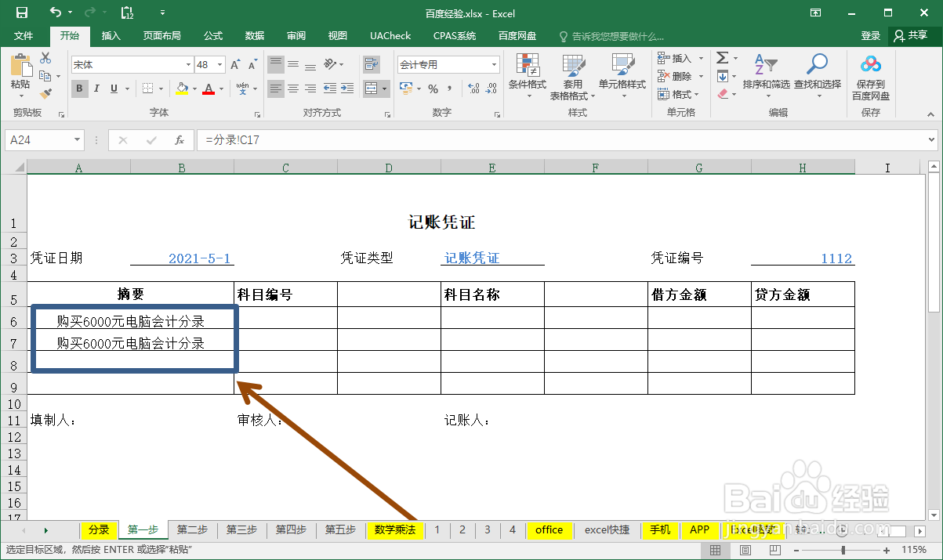The height and width of the screenshot is (560, 943).
Task: Increase font size with larger A
Action: [x=235, y=65]
